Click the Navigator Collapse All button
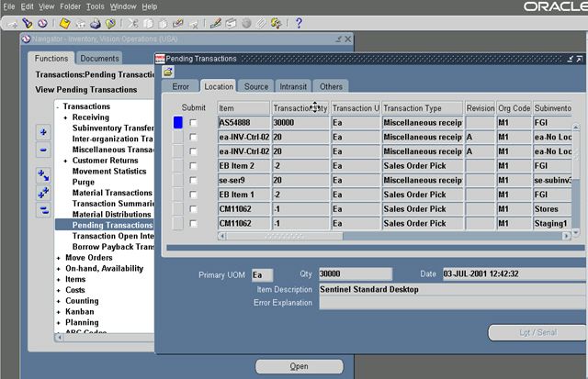588x379 pixels. (x=43, y=210)
